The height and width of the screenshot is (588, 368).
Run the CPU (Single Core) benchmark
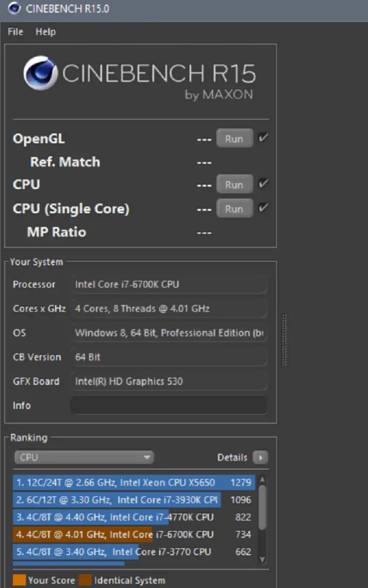pyautogui.click(x=234, y=209)
